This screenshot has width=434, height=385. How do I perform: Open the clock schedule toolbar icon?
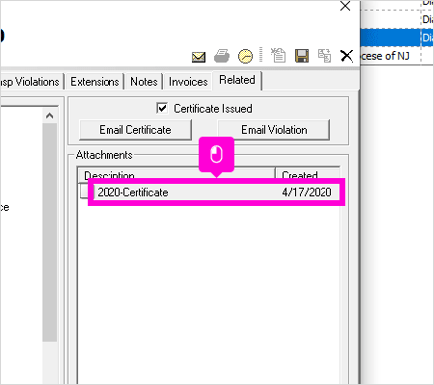245,56
